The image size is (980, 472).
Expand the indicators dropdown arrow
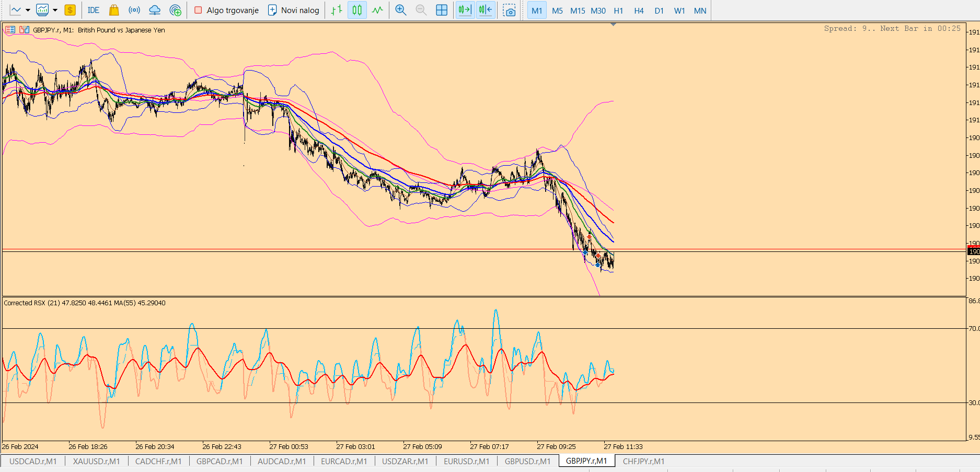click(x=55, y=10)
